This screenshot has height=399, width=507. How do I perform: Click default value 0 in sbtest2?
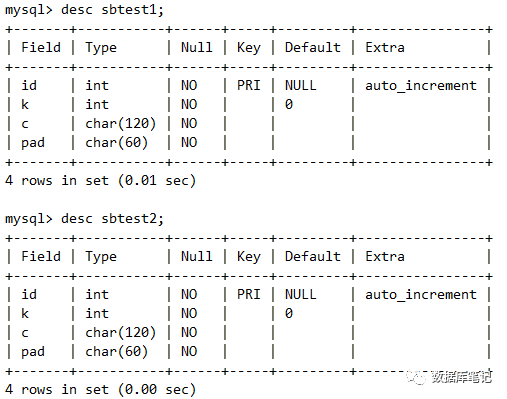point(289,313)
